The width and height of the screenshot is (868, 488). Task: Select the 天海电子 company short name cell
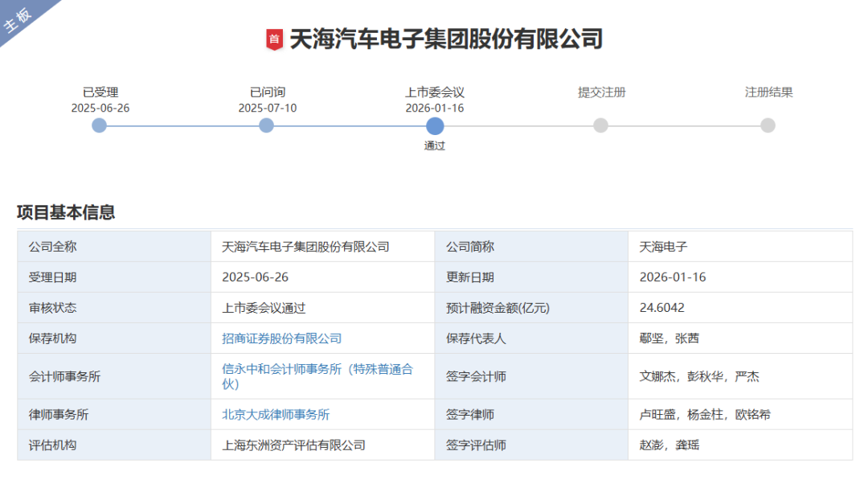(x=663, y=247)
